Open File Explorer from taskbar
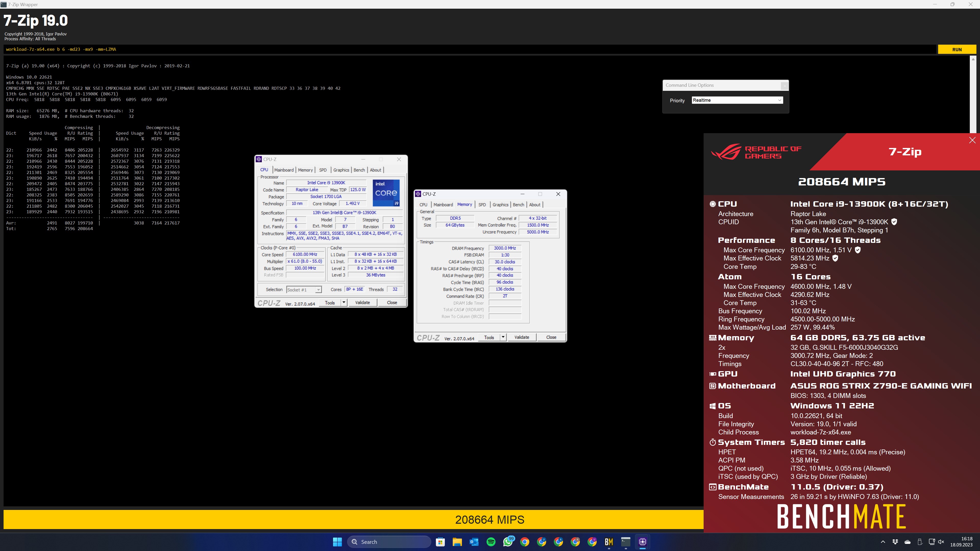 click(457, 542)
